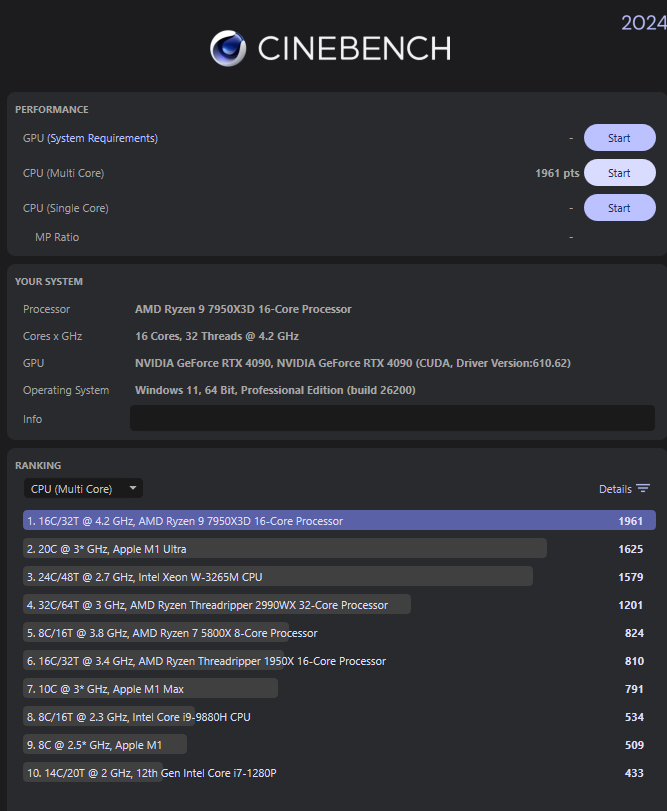Start the CPU Multi Core test

pyautogui.click(x=619, y=173)
